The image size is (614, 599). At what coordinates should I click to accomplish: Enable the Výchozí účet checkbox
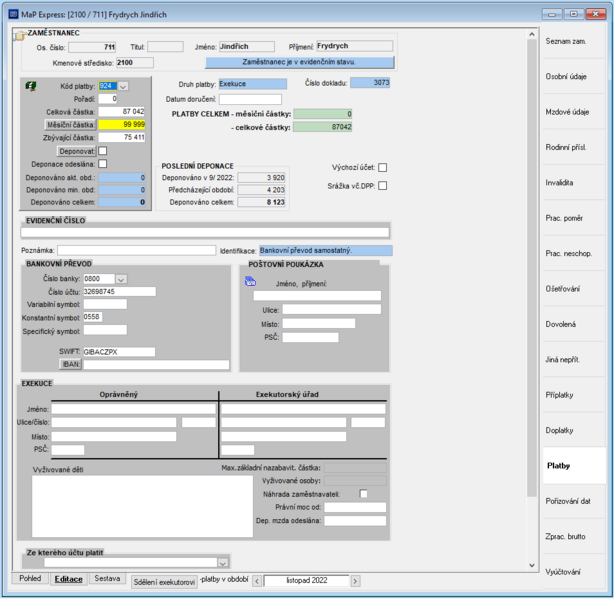coord(383,168)
